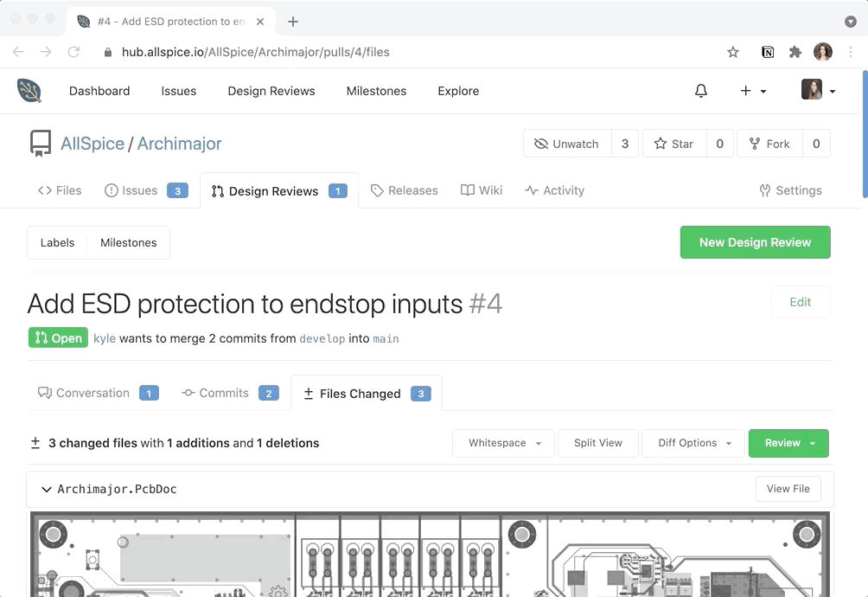Star the repository
The width and height of the screenshot is (868, 597).
point(674,144)
